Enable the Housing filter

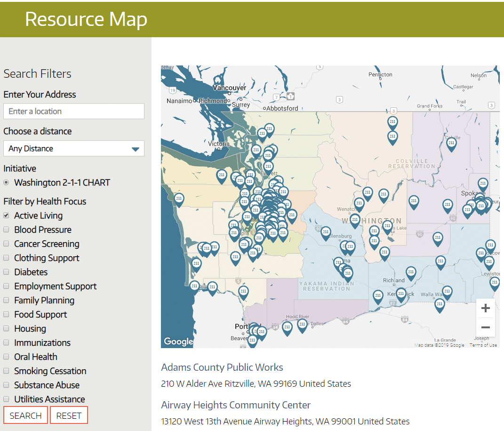tap(6, 328)
